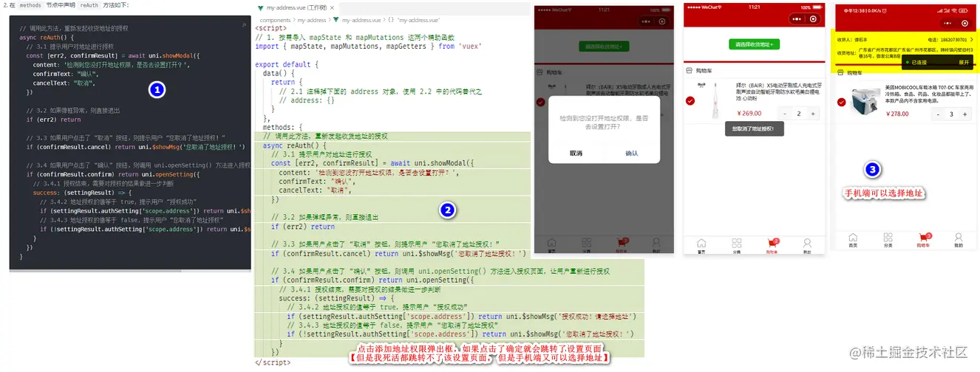Open the MOBICOOL car fridge product thumbnail
This screenshot has height=372, width=980.
(x=865, y=100)
